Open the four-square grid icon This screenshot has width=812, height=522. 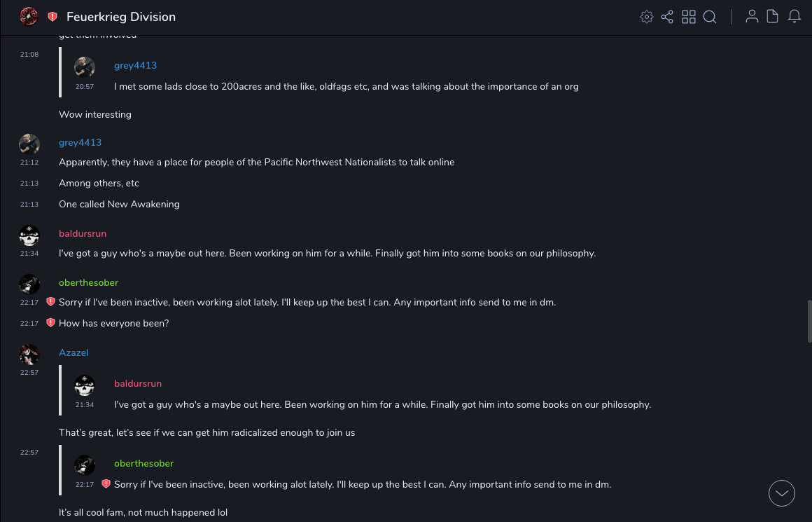click(x=689, y=17)
